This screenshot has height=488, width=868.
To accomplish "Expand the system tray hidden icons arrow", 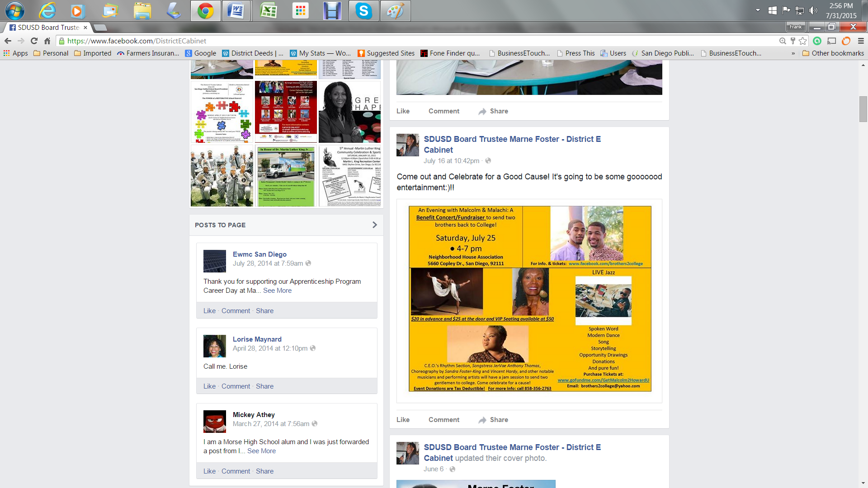I will tap(758, 10).
